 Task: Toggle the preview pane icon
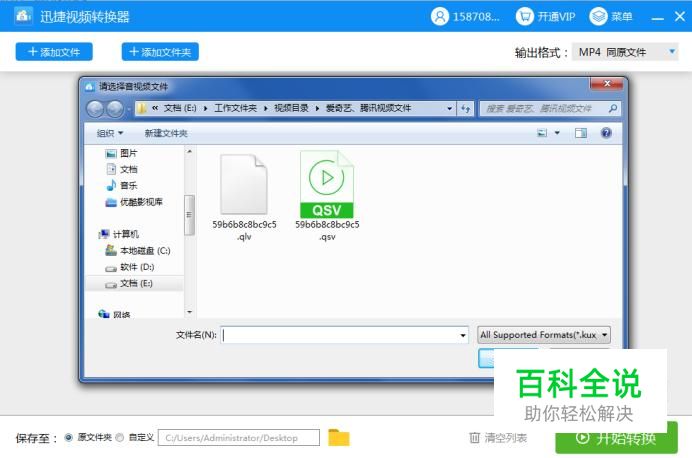[581, 133]
